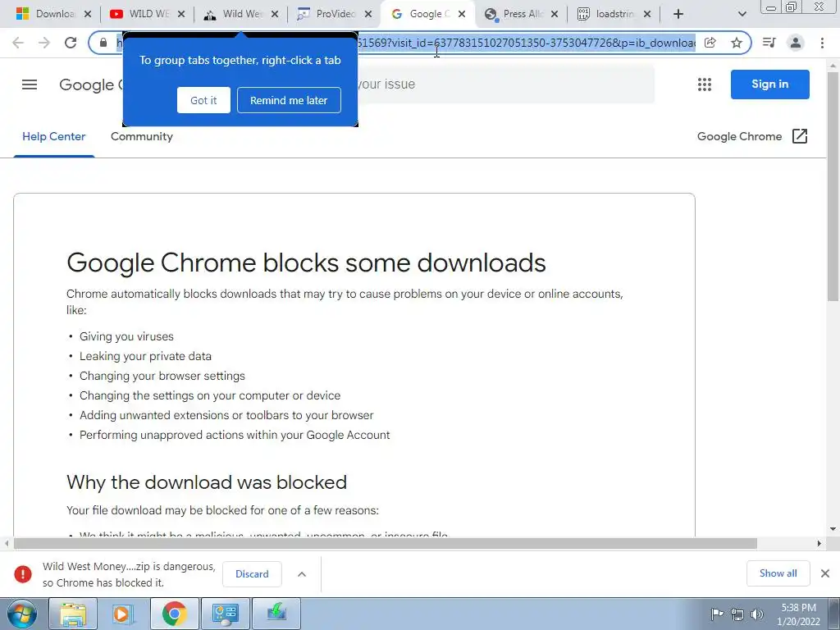Screen dimensions: 840x630
Task: Open the Google Chrome external link icon
Action: (x=799, y=136)
